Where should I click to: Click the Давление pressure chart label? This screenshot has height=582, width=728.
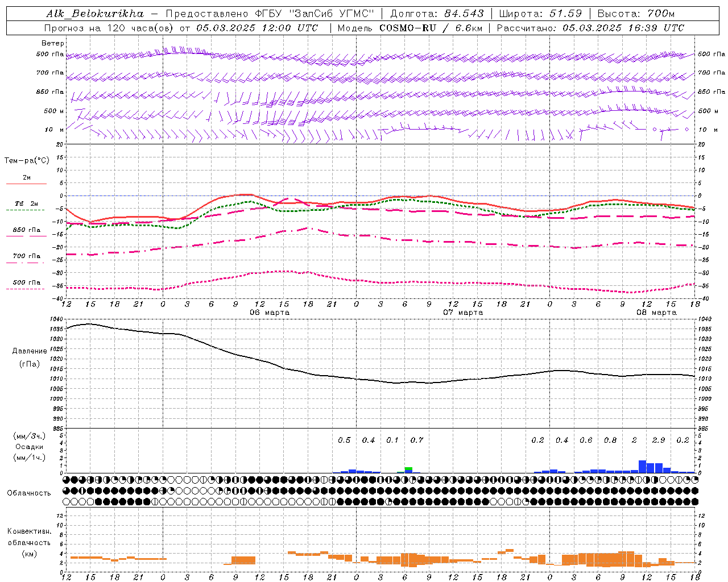tap(30, 351)
